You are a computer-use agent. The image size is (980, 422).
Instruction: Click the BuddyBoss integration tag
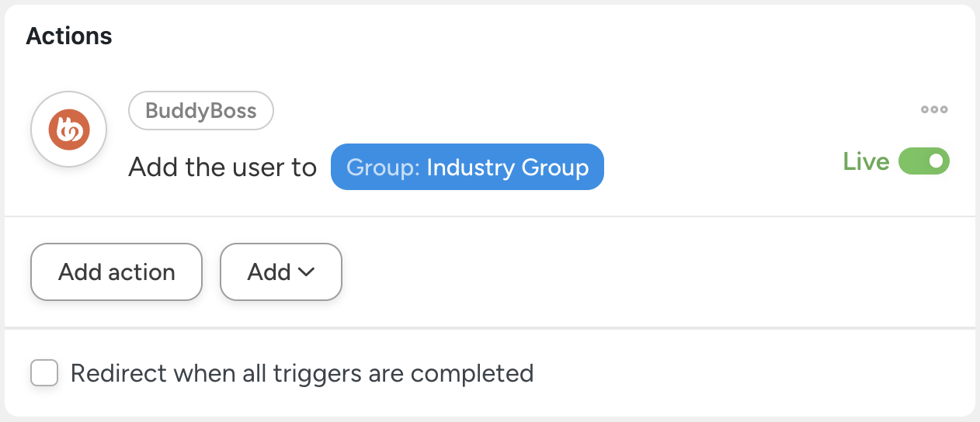[x=200, y=111]
